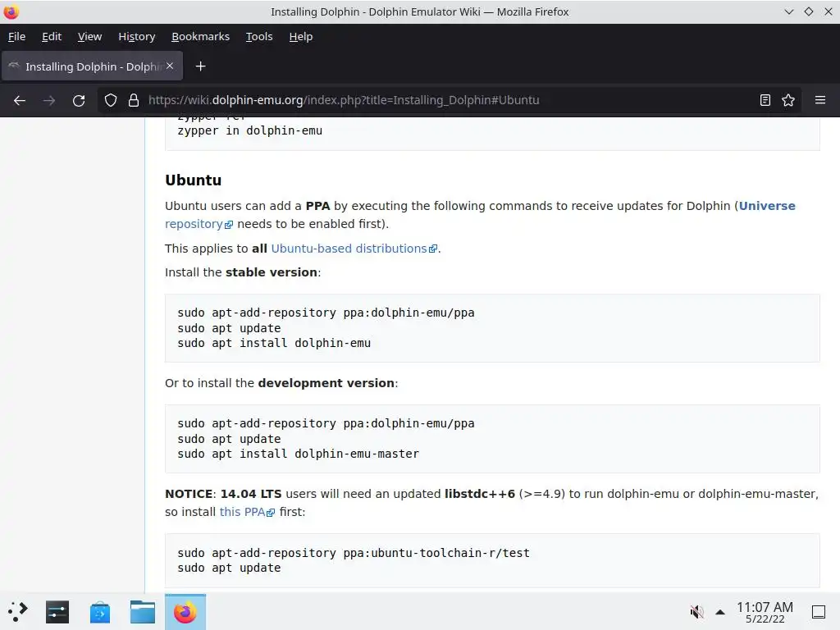Launch Discover software store from taskbar

click(99, 612)
